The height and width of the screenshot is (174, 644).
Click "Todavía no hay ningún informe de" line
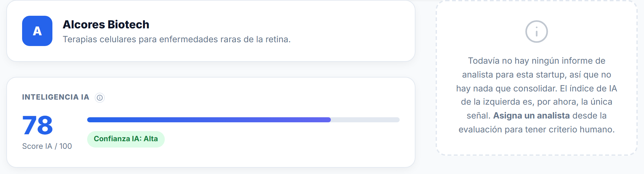coord(537,61)
